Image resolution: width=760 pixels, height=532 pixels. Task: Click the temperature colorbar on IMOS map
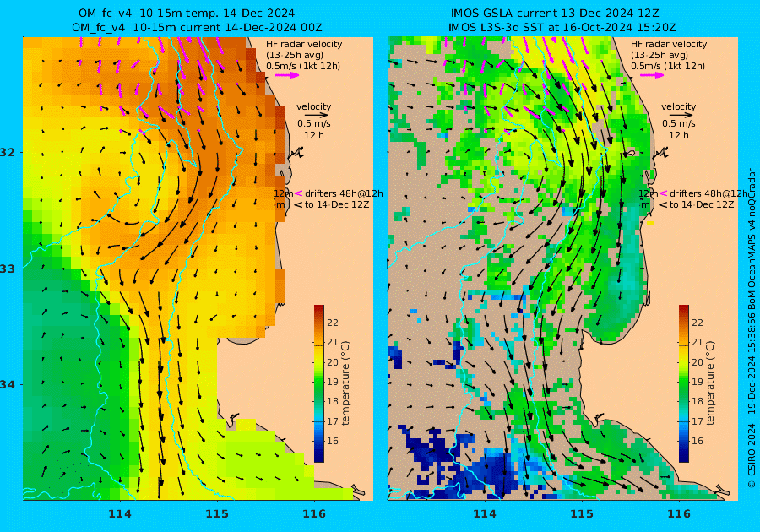[x=683, y=383]
